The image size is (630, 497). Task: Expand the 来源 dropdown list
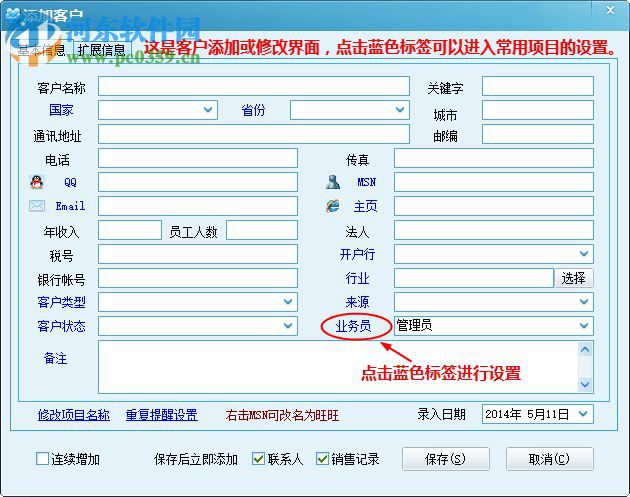(x=584, y=302)
